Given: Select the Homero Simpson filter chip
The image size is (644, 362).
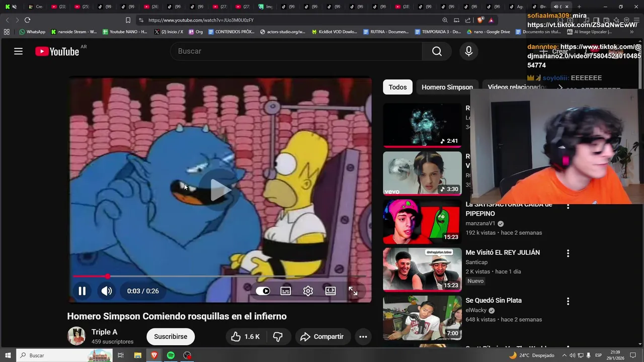Looking at the screenshot, I should (447, 87).
